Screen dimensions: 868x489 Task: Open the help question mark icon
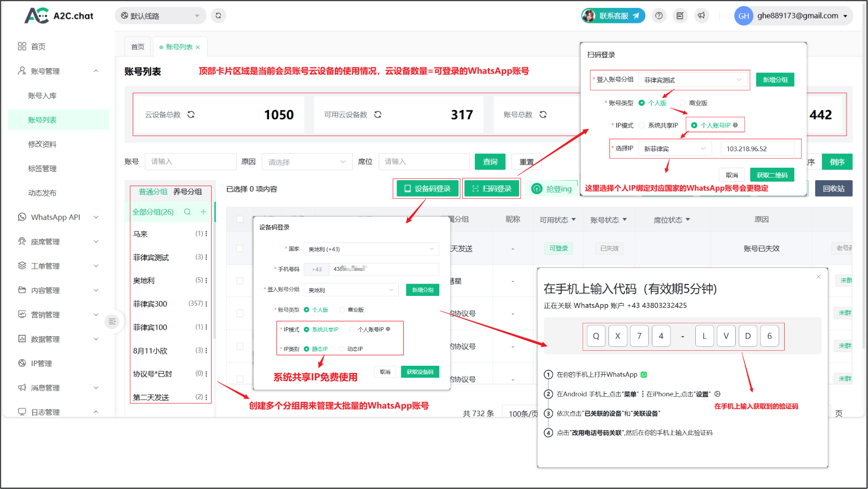click(659, 15)
